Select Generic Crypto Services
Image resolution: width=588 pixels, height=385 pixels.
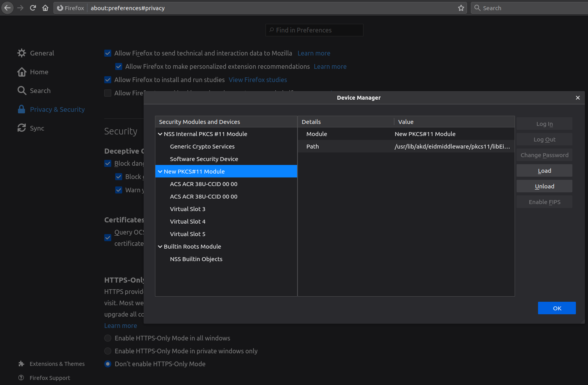pos(226,147)
